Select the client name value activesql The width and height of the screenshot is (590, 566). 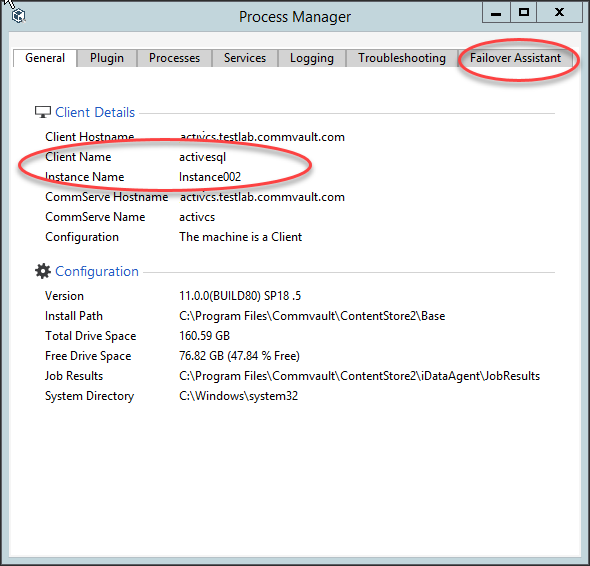tap(202, 157)
